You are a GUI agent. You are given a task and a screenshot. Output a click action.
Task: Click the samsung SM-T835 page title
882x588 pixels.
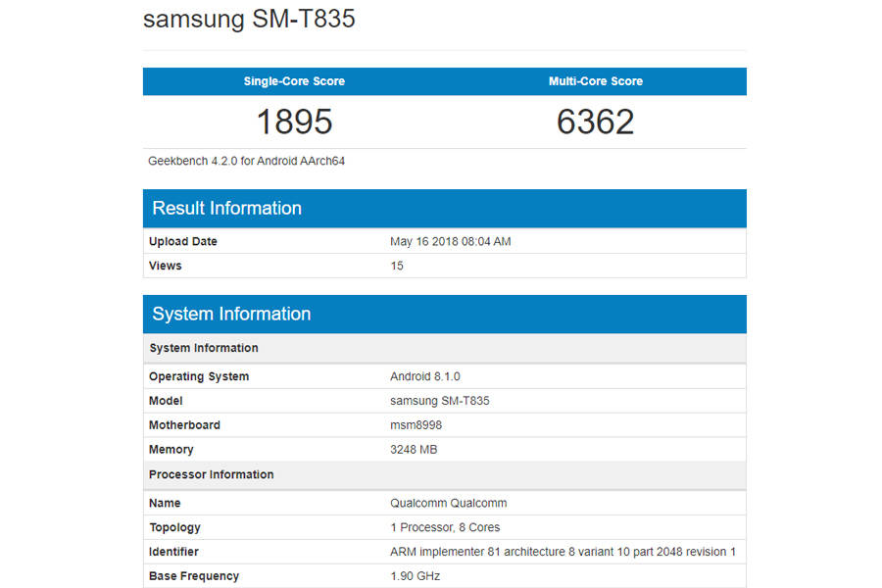point(249,19)
